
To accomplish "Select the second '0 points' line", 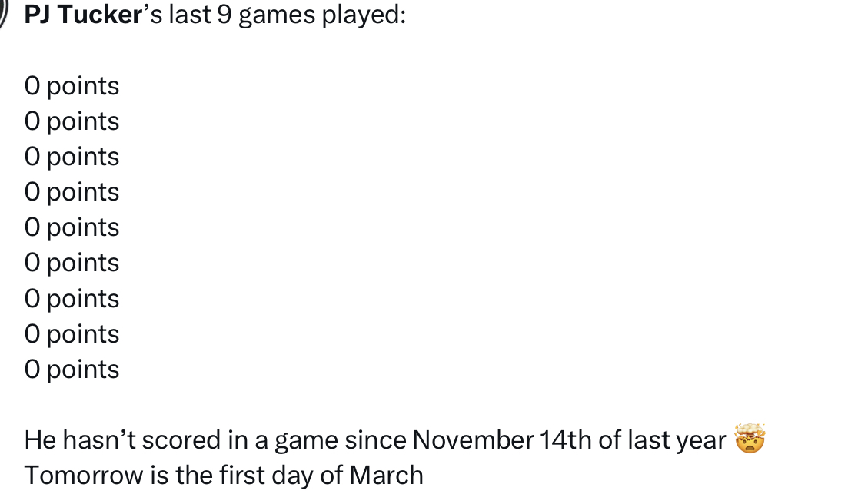I will [x=72, y=121].
